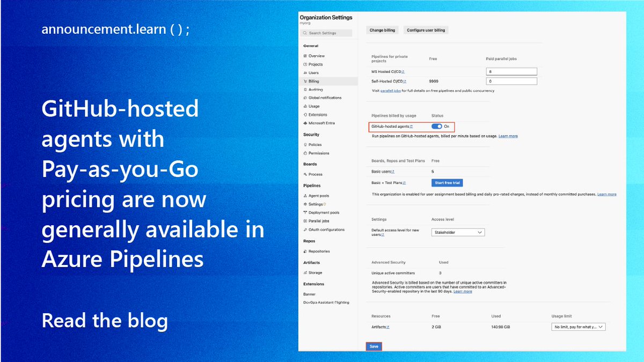Open Pipelines Settings via its gear icon

point(305,204)
